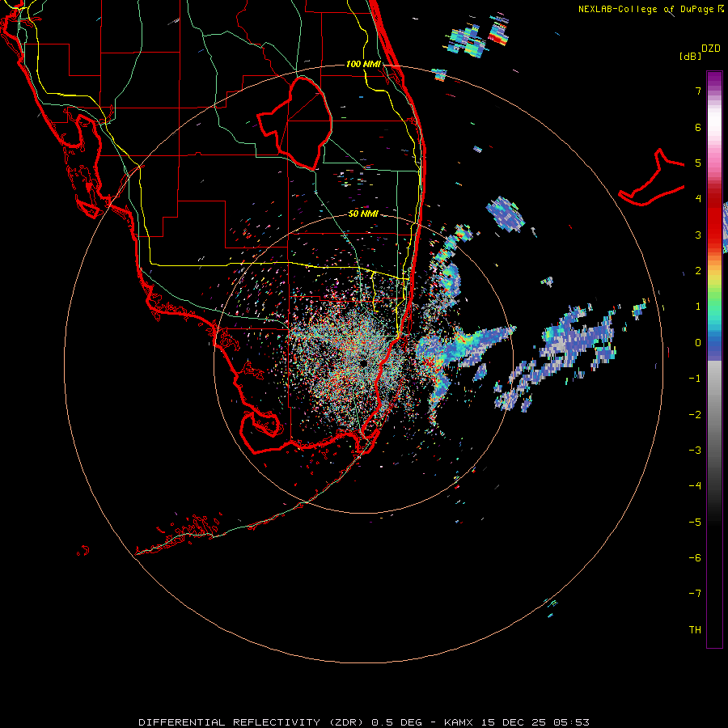Click the -6 value on the color scale

(x=695, y=558)
